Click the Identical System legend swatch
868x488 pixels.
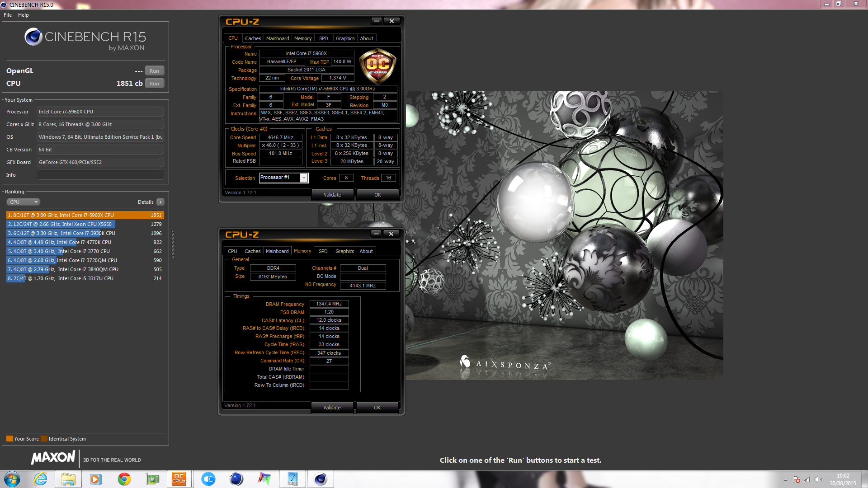44,439
